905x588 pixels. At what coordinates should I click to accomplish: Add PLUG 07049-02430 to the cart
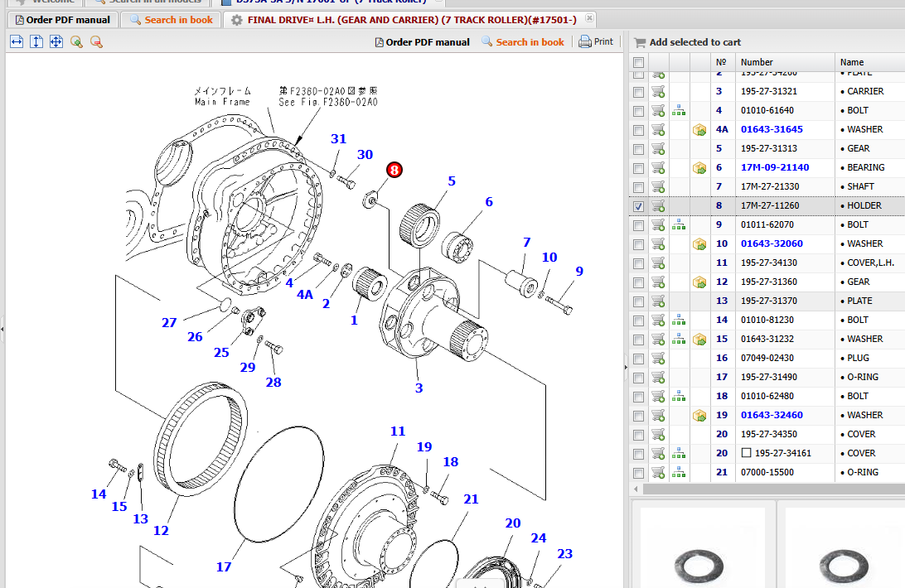658,358
